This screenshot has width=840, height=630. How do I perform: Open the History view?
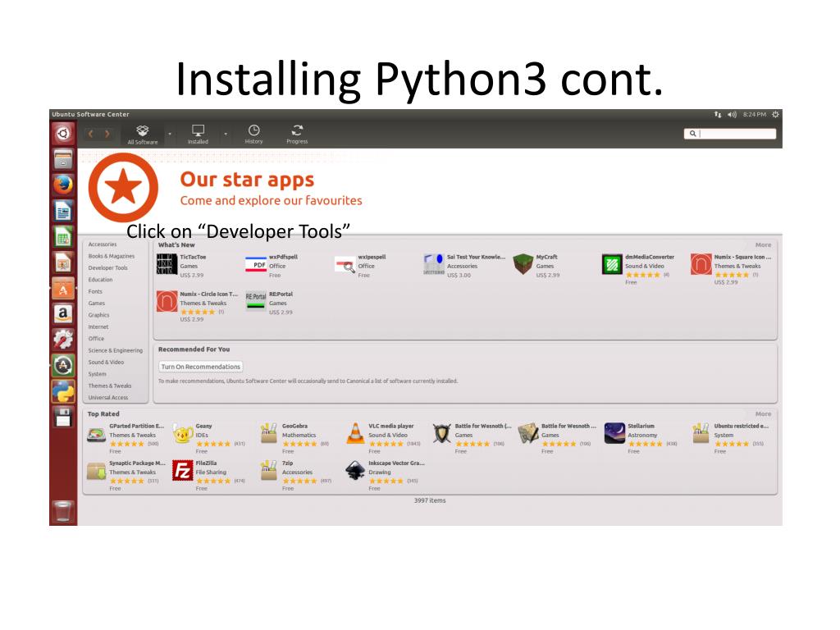point(254,135)
